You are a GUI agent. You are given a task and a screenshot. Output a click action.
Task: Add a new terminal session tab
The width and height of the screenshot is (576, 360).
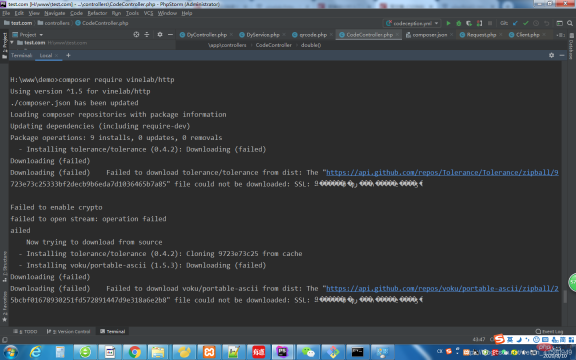(68, 55)
